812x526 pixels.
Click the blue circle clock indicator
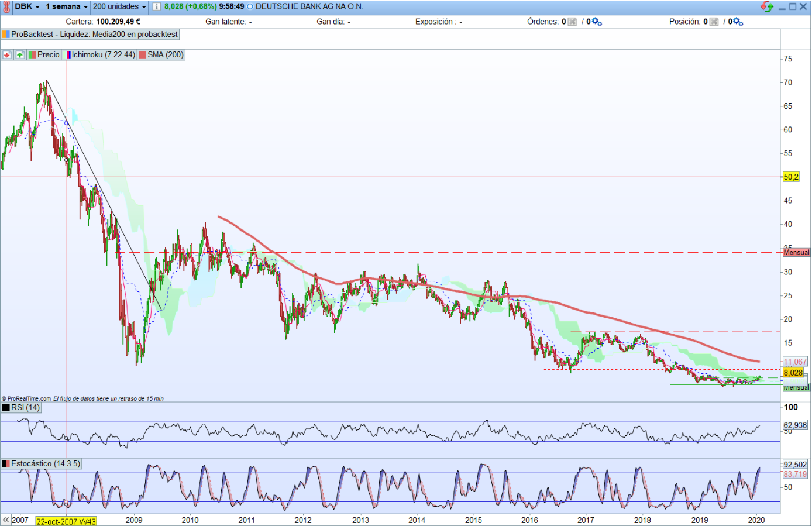tap(250, 6)
